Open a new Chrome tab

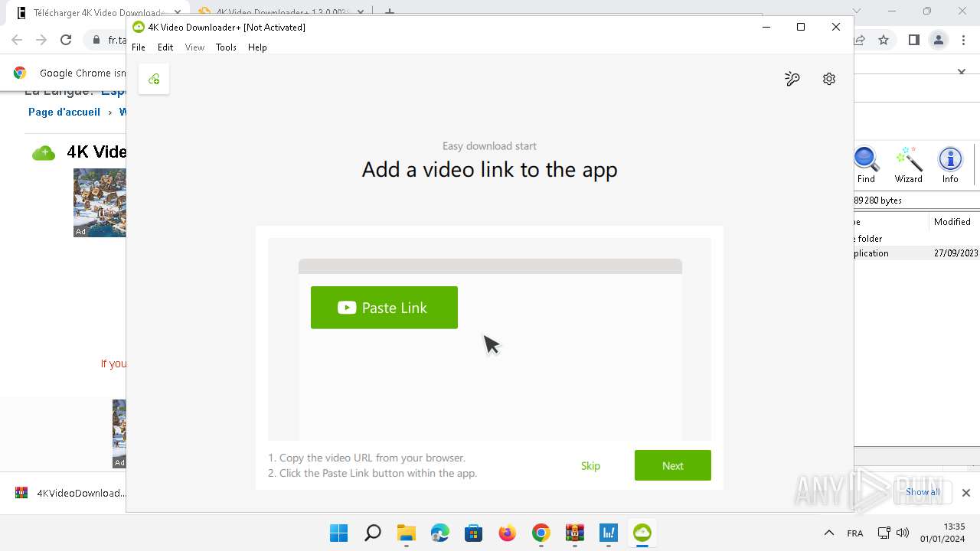(x=390, y=11)
